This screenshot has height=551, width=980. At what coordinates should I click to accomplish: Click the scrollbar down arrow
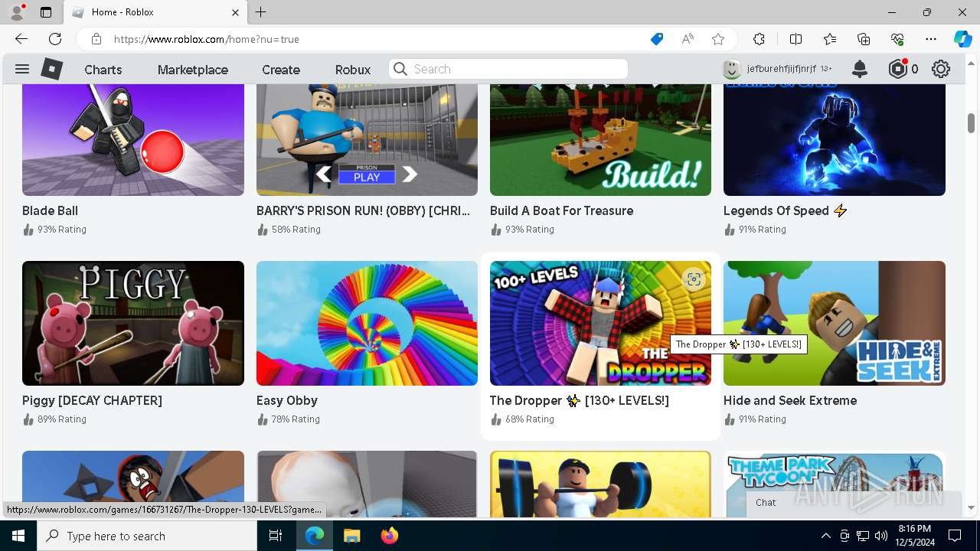click(971, 507)
